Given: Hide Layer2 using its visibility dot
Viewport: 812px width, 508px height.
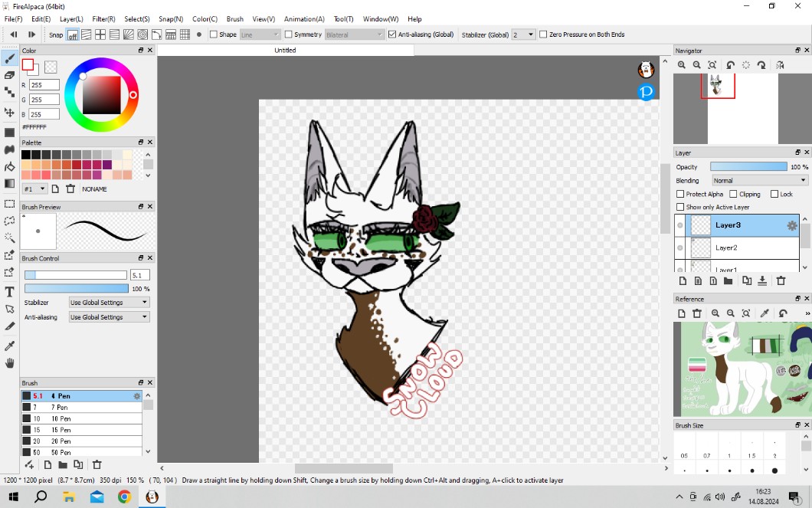Looking at the screenshot, I should click(x=680, y=247).
